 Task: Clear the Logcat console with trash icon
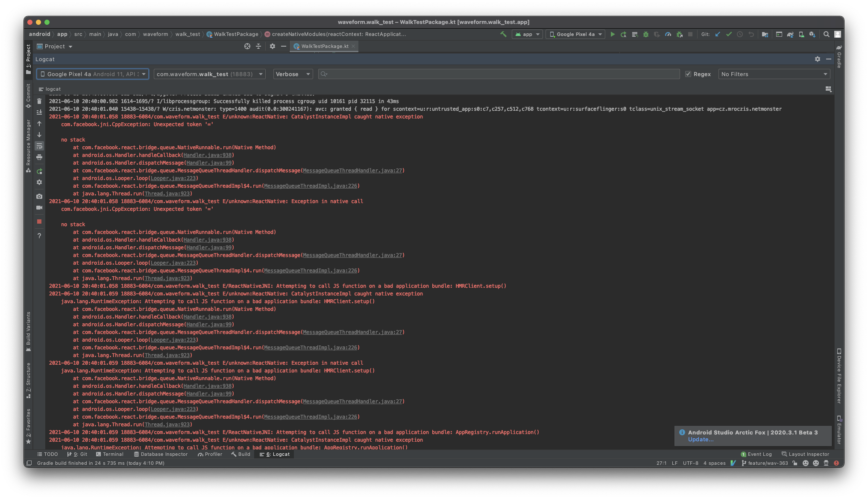39,101
